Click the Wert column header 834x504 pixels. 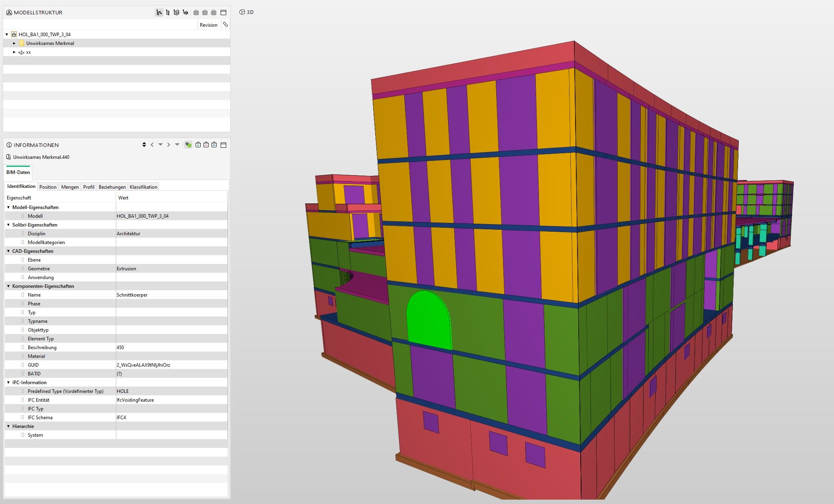pos(172,197)
